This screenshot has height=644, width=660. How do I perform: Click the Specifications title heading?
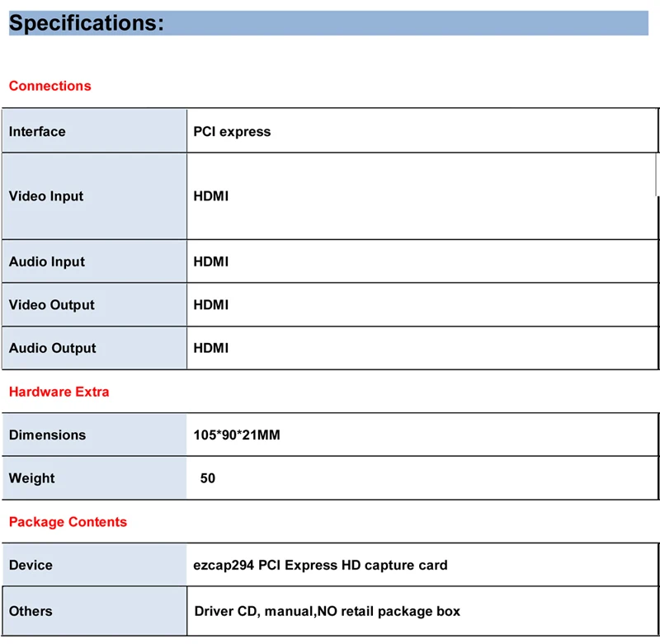[x=86, y=23]
